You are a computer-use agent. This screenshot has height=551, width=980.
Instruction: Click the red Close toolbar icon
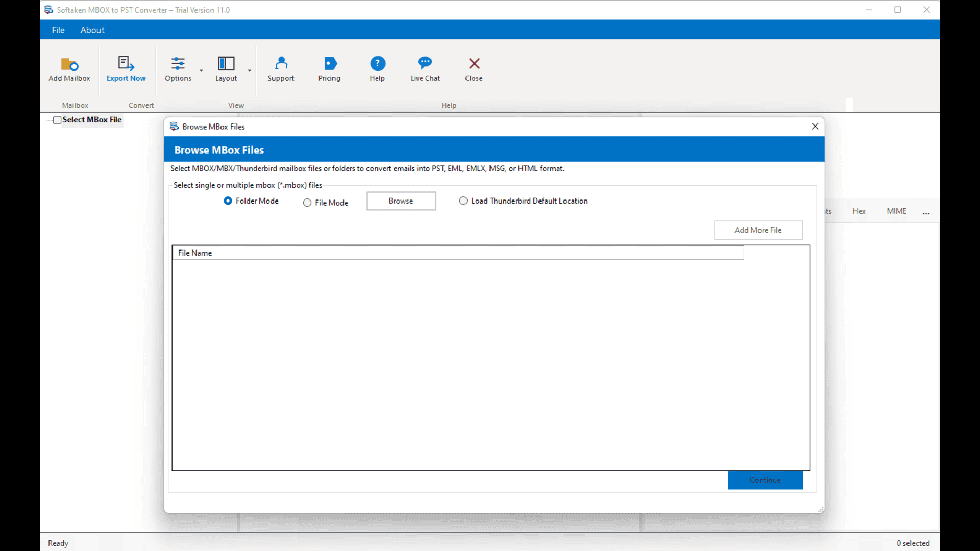coord(474,63)
